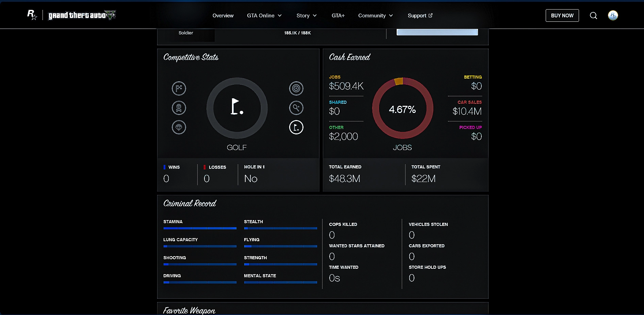Image resolution: width=644 pixels, height=315 pixels.
Task: Open the GTA+ menu item
Action: [338, 16]
